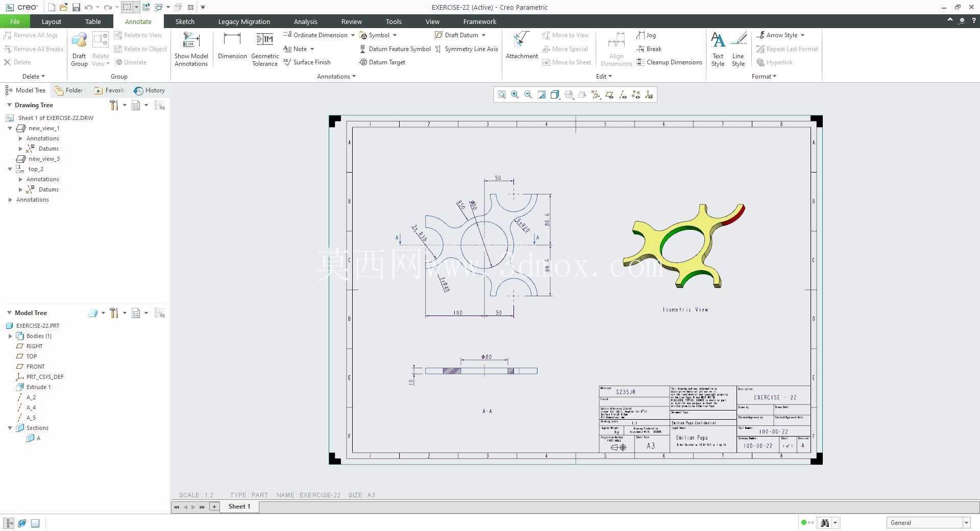Open the Draft Datum dropdown
The image size is (980, 531).
click(x=483, y=35)
